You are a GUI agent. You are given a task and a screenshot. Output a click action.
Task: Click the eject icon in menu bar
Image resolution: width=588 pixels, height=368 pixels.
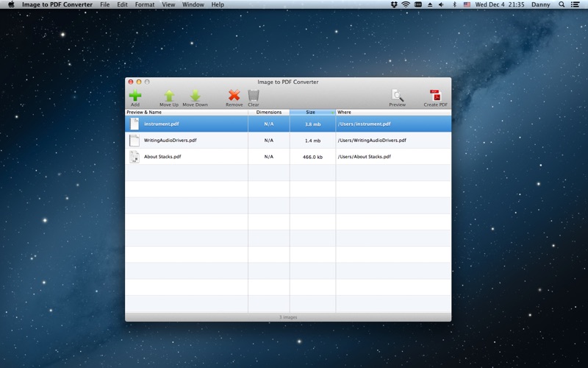click(430, 4)
